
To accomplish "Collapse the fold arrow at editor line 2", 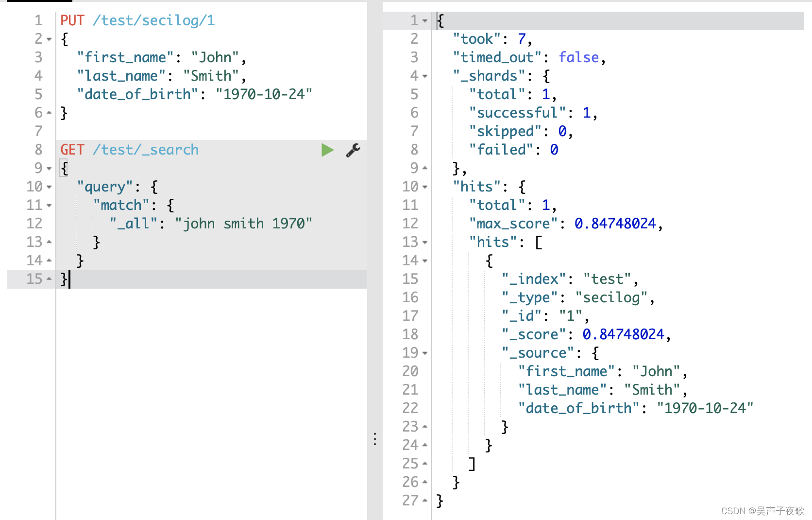I will tap(49, 39).
